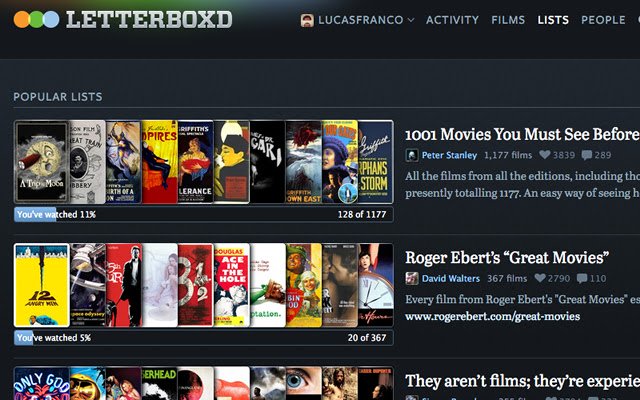
Task: Click the 'You've watched 5%' progress bar
Action: [203, 338]
